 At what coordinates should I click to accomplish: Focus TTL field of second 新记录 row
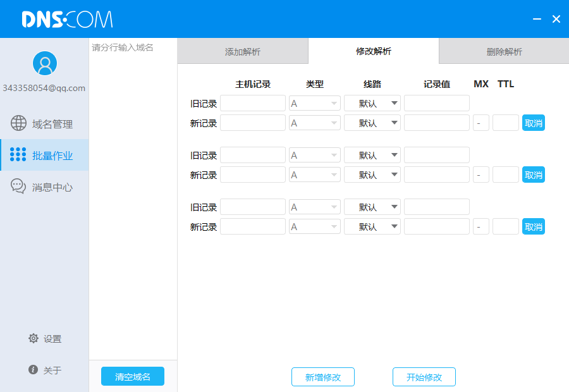(506, 175)
